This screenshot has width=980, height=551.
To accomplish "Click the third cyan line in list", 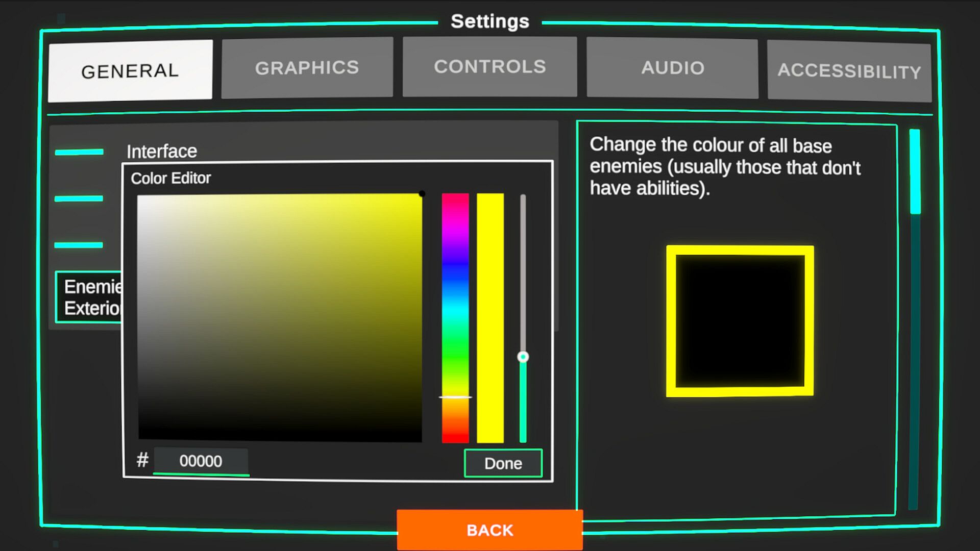I will pos(79,245).
